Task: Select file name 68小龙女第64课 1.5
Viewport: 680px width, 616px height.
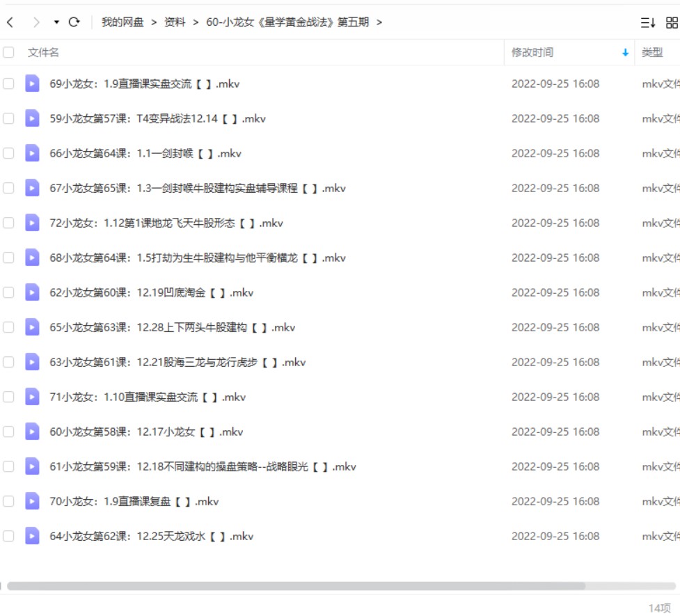Action: pyautogui.click(x=198, y=258)
